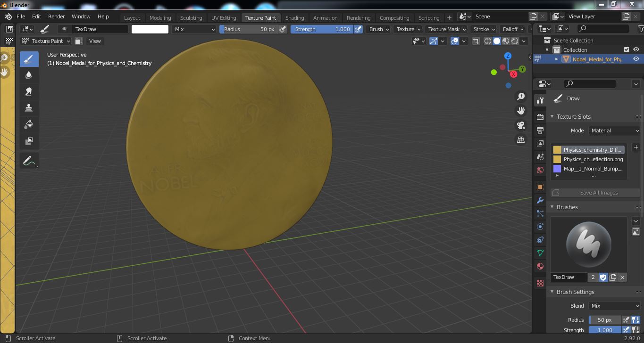Open Texture properties tab
This screenshot has height=343, width=644.
[x=540, y=283]
